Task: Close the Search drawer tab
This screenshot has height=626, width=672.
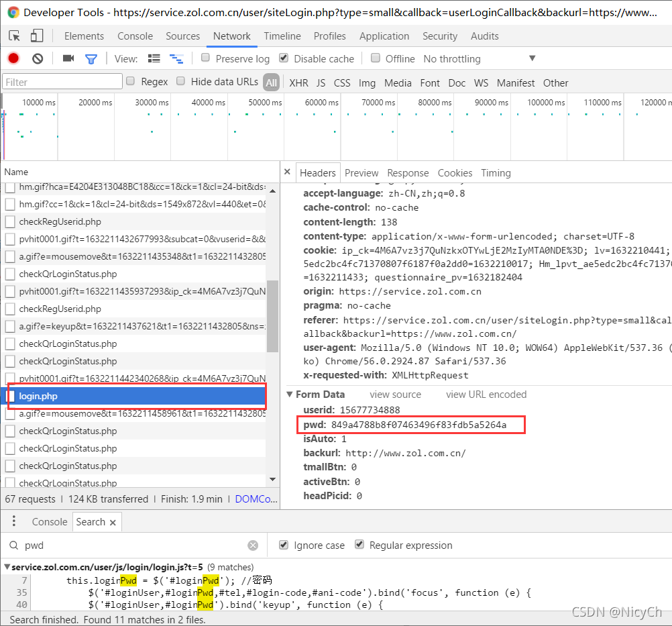Action: pyautogui.click(x=113, y=523)
